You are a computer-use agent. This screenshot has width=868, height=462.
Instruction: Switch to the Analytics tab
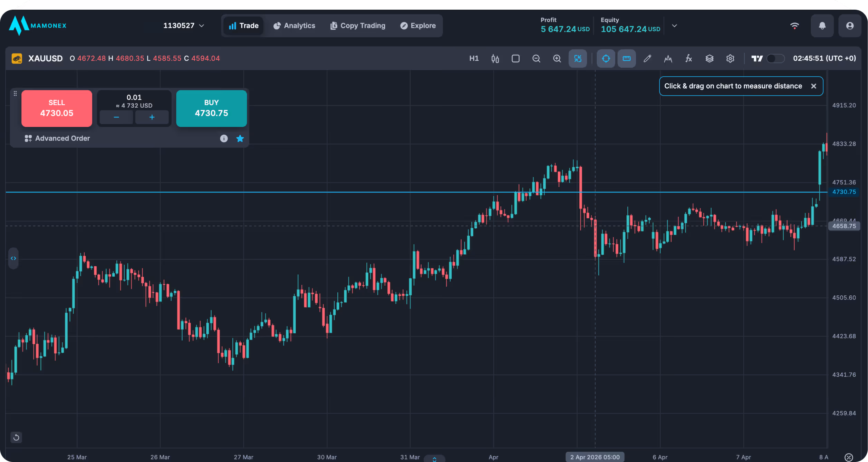[294, 26]
